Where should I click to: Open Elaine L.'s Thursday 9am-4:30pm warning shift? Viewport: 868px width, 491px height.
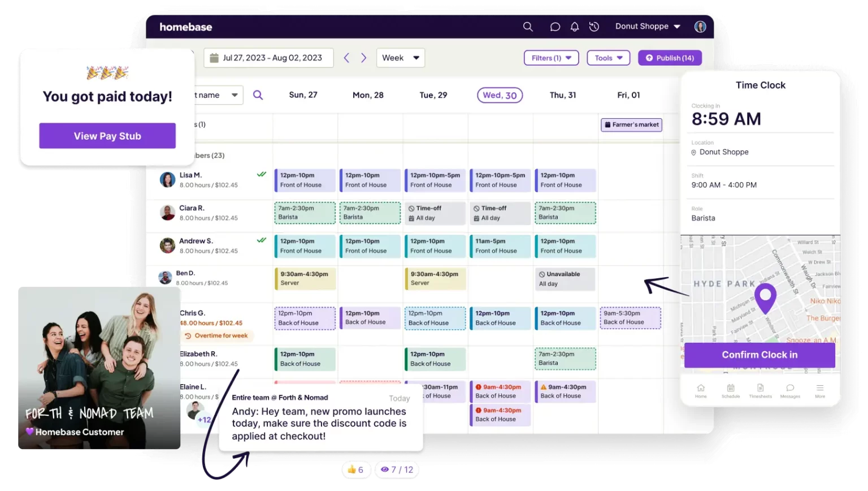565,391
